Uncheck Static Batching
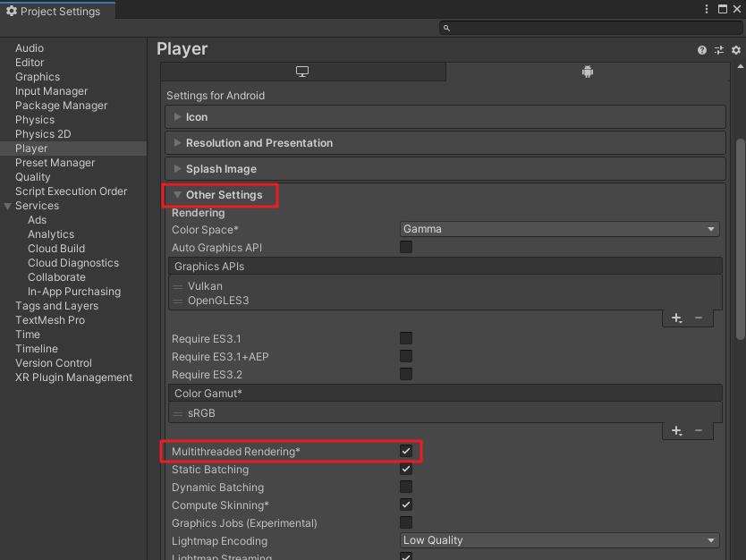The height and width of the screenshot is (560, 746). point(406,469)
